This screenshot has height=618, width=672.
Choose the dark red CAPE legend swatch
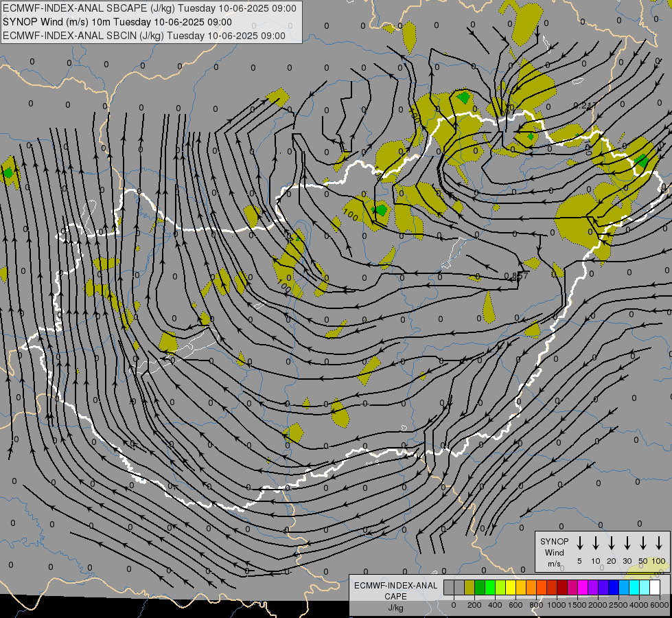pos(562,587)
